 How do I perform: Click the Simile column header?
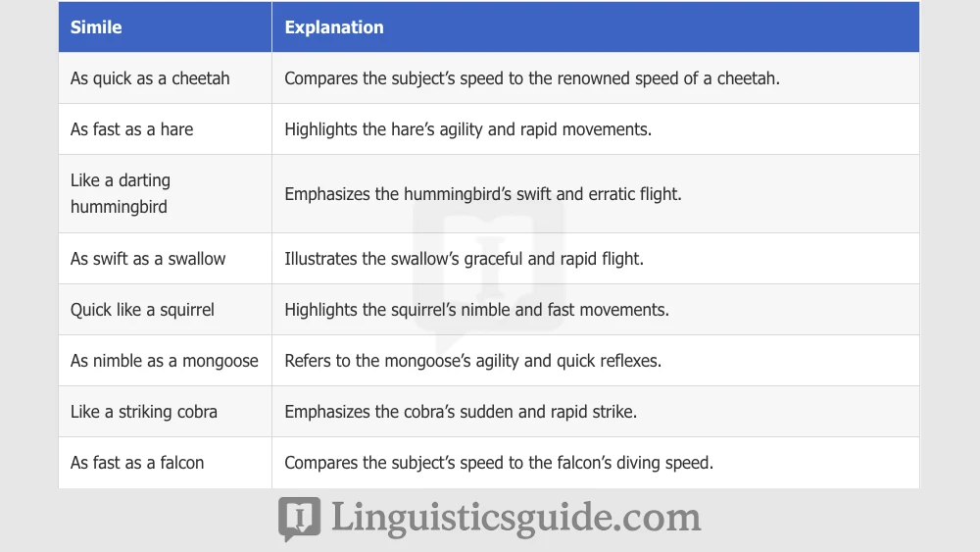pyautogui.click(x=96, y=27)
